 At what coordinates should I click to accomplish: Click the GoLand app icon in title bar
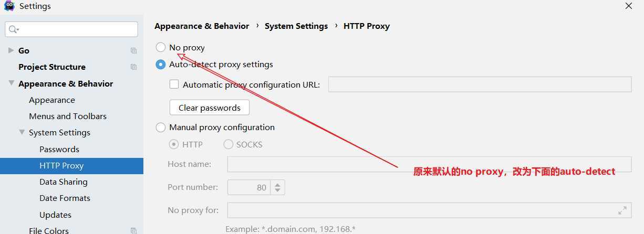click(x=9, y=6)
